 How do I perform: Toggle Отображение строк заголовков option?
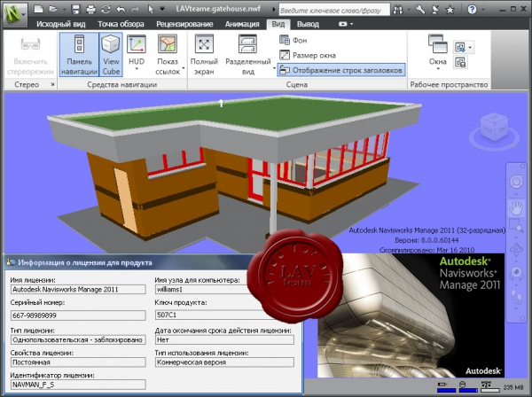click(x=341, y=70)
